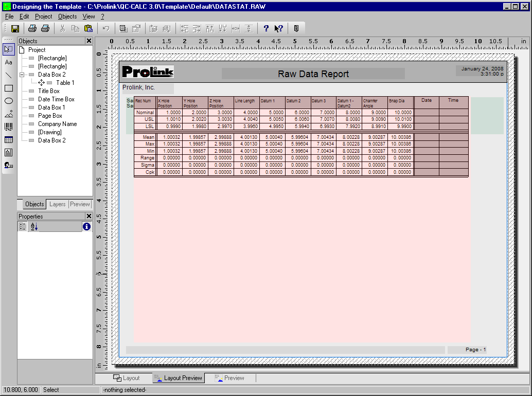The width and height of the screenshot is (532, 396).
Task: Open the ? help menu
Action: (102, 16)
